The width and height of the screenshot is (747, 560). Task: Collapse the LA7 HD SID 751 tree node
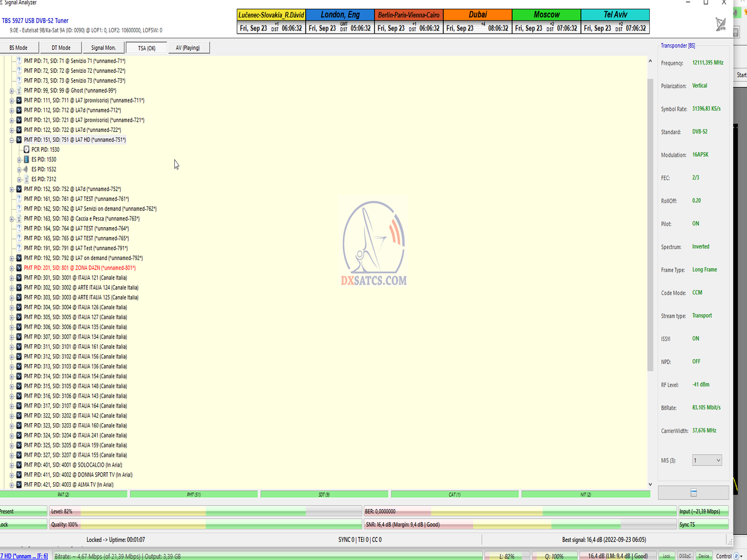coord(11,140)
